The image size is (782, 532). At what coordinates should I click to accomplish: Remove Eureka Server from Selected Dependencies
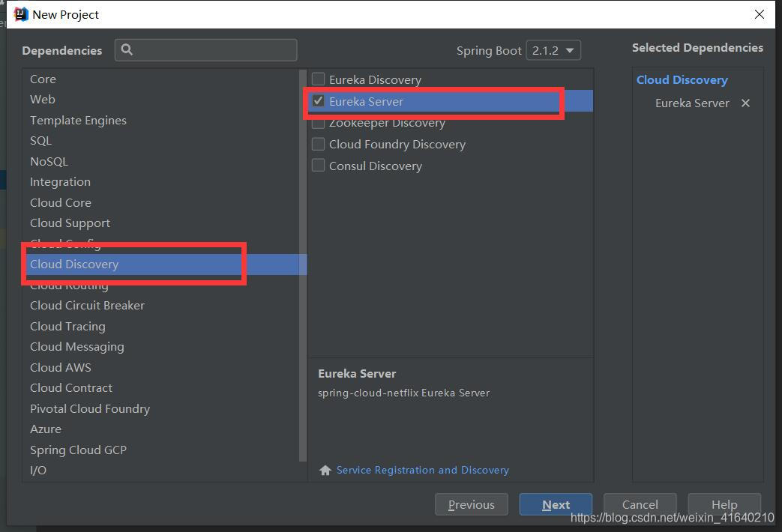[x=745, y=103]
